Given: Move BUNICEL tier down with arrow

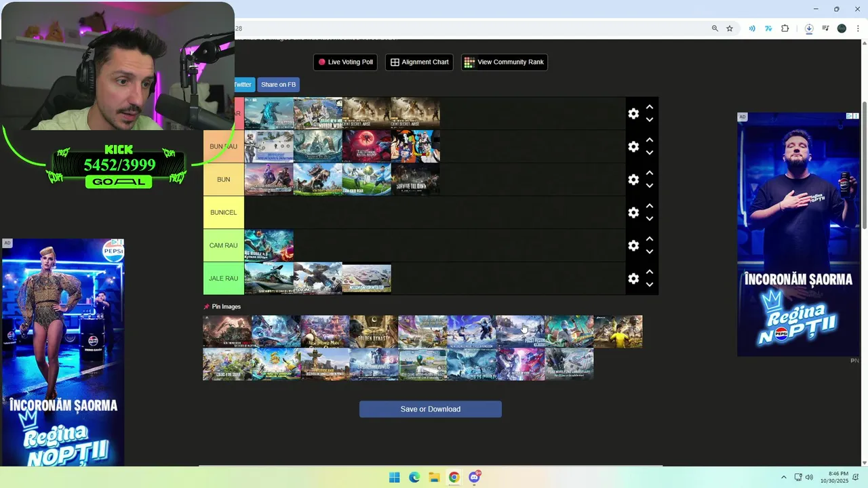Looking at the screenshot, I should pyautogui.click(x=650, y=219).
